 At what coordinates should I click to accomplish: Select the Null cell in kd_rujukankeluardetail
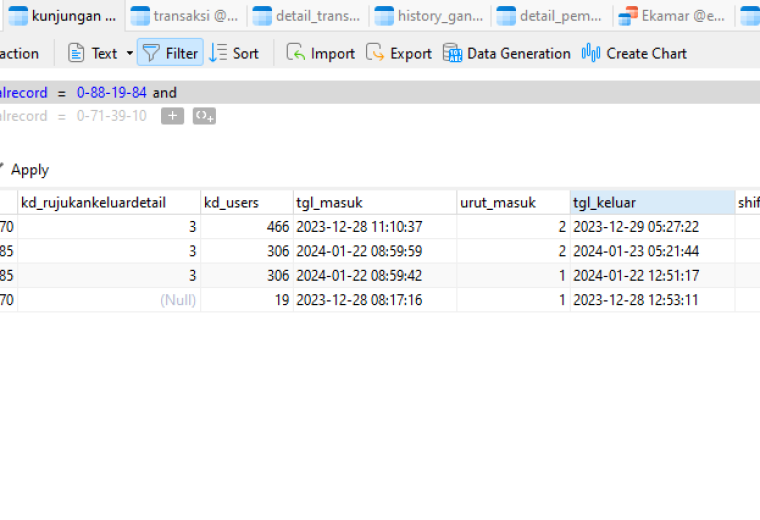coord(109,300)
